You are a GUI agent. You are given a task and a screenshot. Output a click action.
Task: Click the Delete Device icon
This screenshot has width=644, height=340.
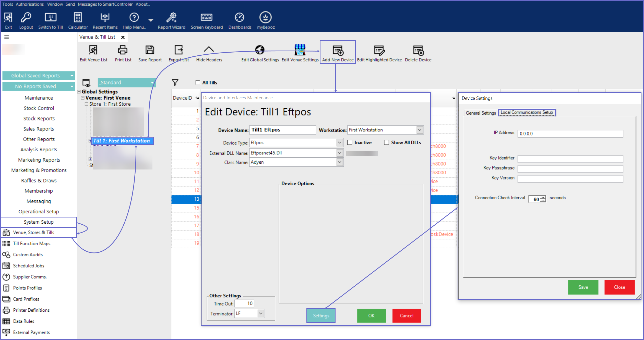point(418,51)
